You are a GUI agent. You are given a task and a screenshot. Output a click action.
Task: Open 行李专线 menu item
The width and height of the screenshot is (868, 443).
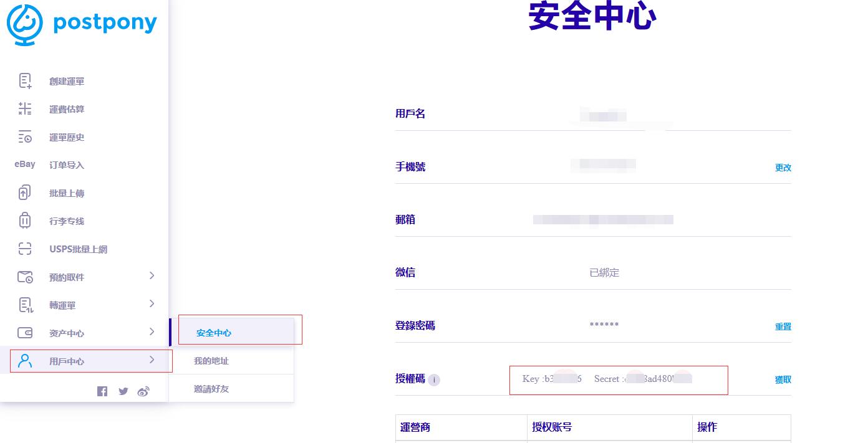point(67,221)
